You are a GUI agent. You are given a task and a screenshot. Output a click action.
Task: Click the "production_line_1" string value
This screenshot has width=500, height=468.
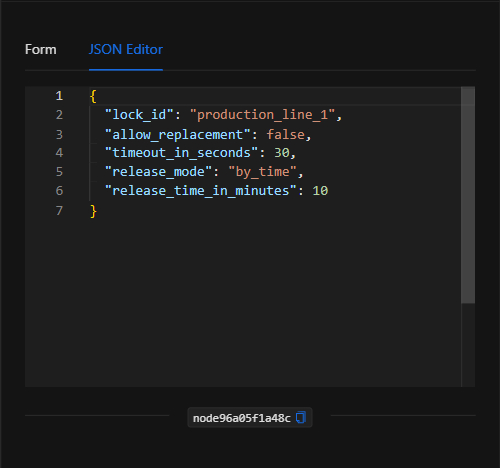[x=262, y=115]
